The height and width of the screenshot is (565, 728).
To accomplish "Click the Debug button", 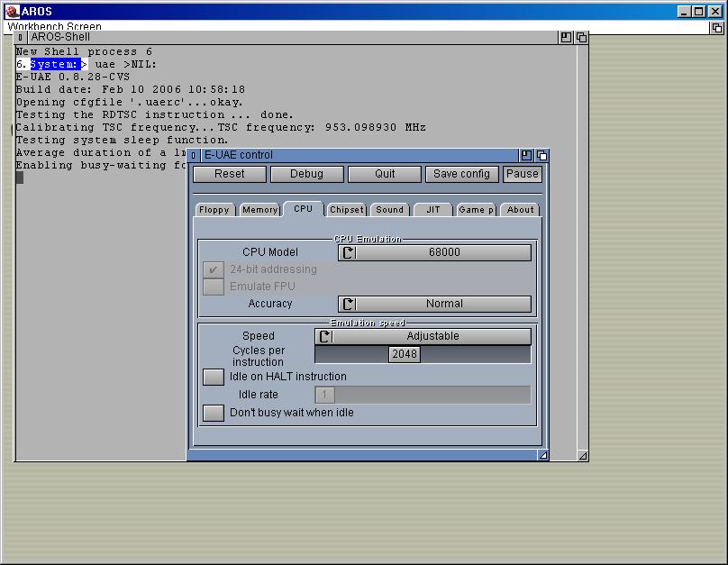I will (x=307, y=174).
